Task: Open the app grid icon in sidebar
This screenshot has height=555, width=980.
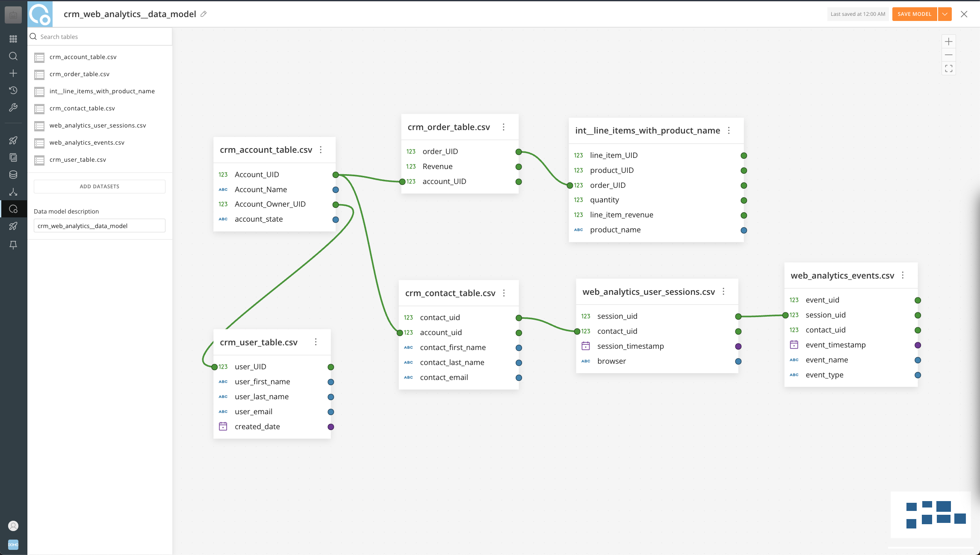Action: [x=13, y=39]
